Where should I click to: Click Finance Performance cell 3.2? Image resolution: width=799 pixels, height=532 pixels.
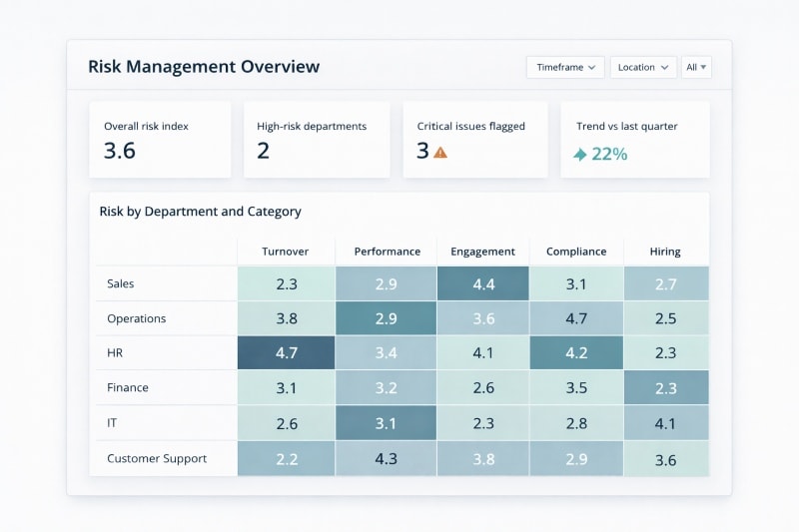point(386,388)
